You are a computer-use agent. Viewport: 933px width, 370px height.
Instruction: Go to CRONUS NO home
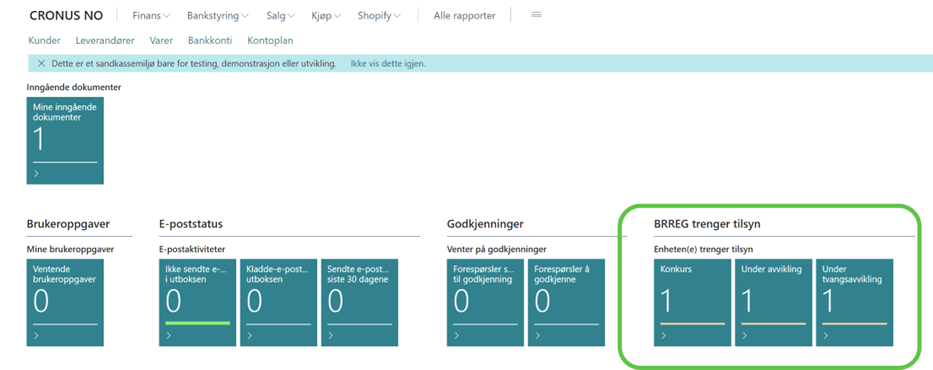click(x=65, y=15)
